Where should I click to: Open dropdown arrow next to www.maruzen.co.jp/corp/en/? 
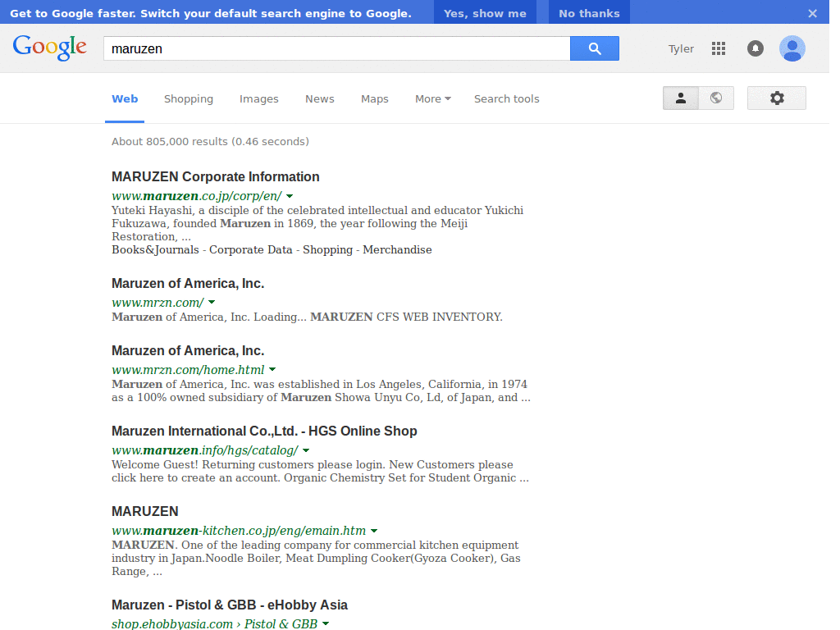point(290,196)
